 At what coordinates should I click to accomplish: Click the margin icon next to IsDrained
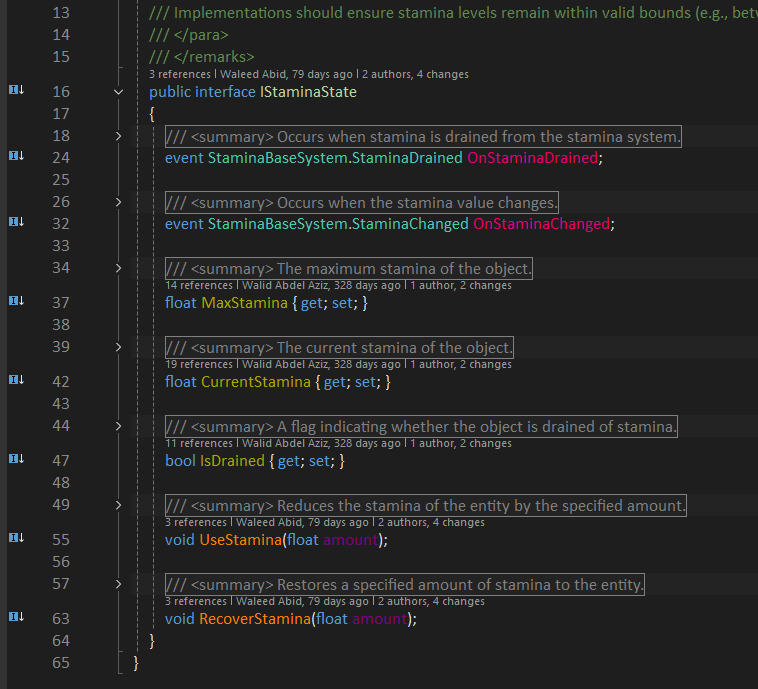[16, 460]
